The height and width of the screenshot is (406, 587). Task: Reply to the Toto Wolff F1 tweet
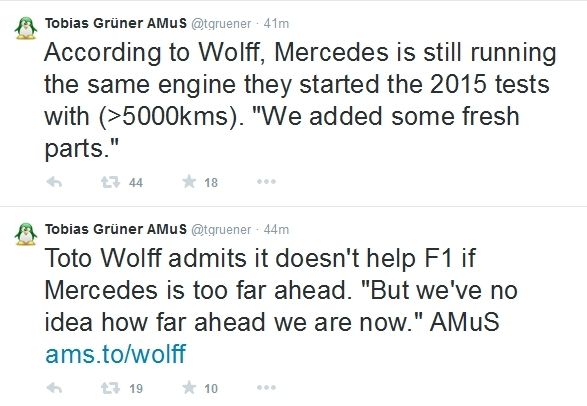point(54,388)
